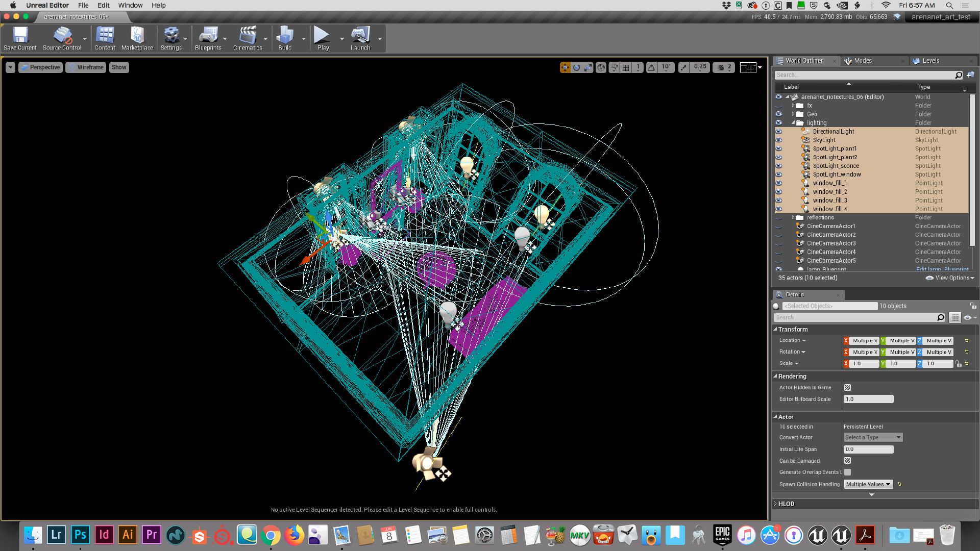Screen dimensions: 980x551
Task: Click the Wireframe view mode button
Action: [86, 67]
